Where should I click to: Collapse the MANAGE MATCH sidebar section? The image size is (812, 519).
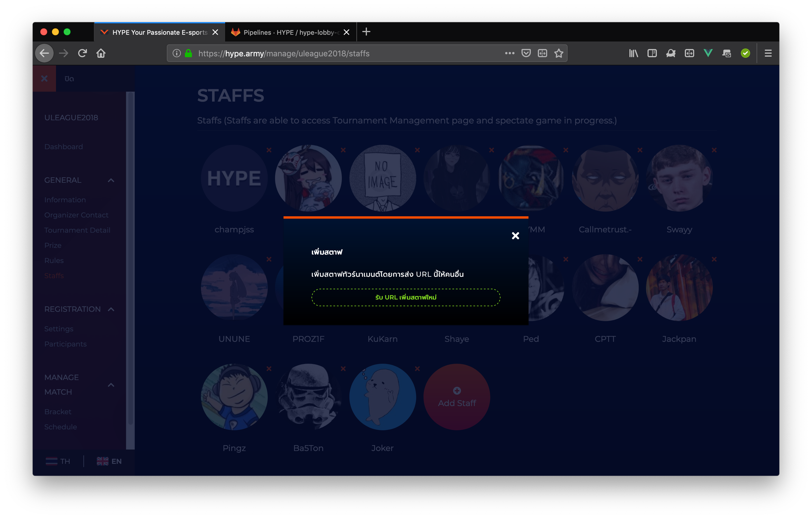[x=111, y=385]
